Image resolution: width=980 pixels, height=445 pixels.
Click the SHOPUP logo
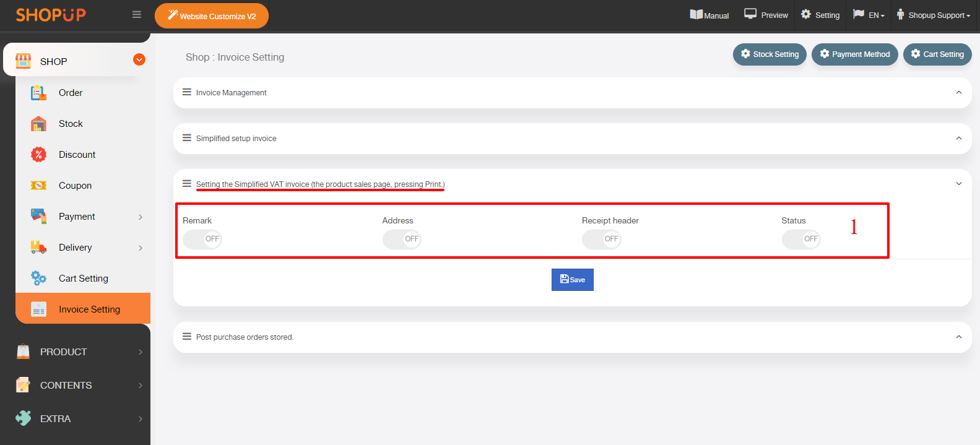(x=51, y=15)
